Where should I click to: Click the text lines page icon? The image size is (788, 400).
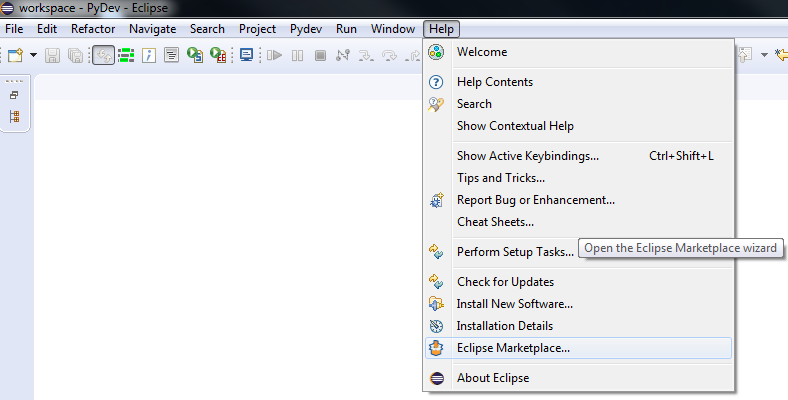(171, 55)
